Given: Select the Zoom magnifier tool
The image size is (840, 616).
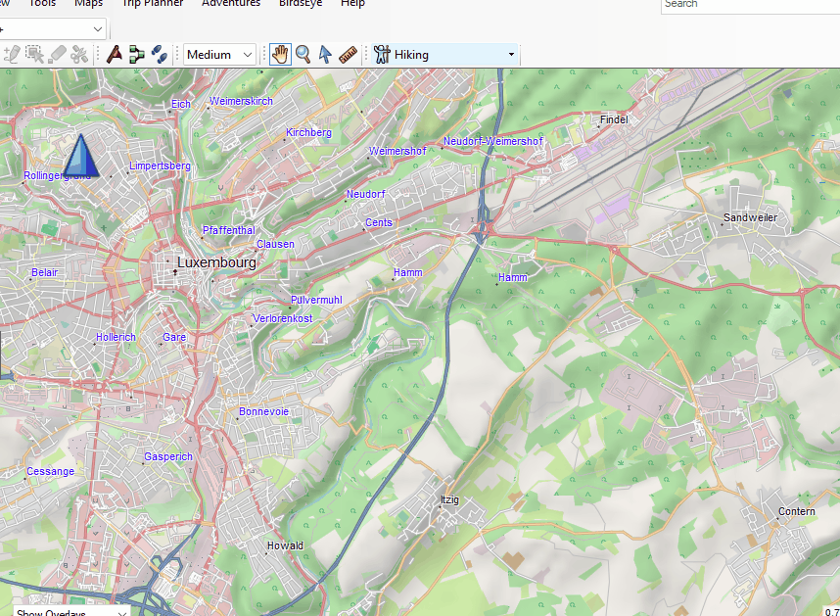Looking at the screenshot, I should (x=303, y=55).
